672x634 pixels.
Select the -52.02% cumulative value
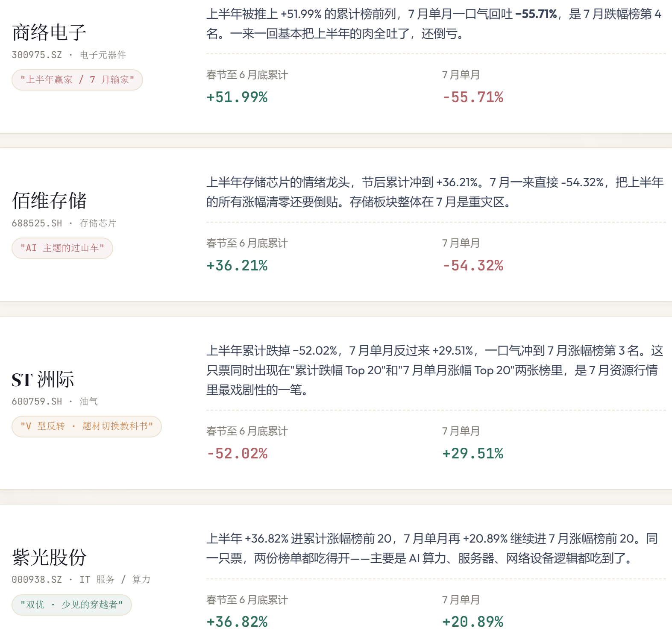coord(237,453)
